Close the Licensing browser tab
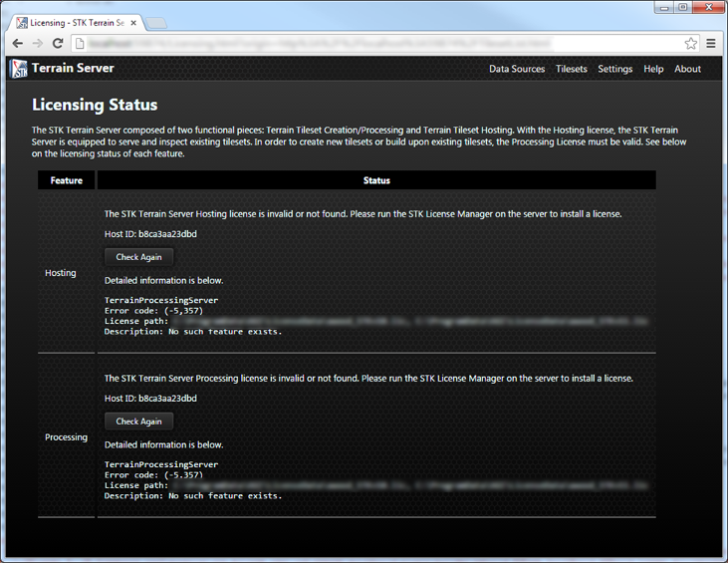The image size is (728, 563). [x=133, y=23]
